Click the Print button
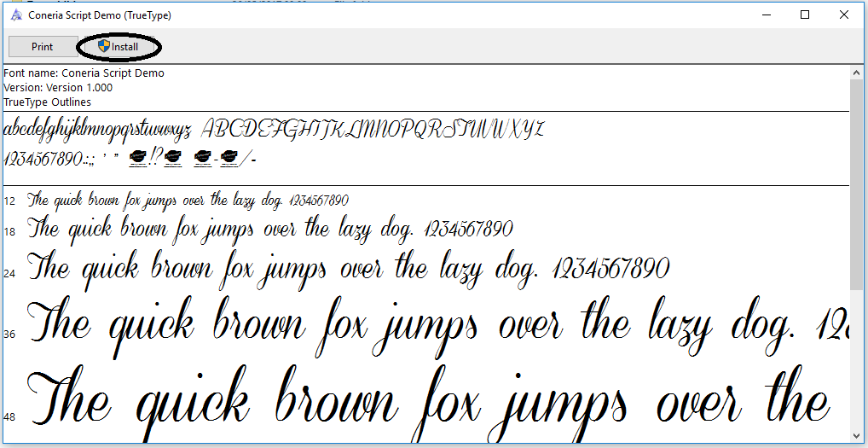Image resolution: width=868 pixels, height=448 pixels. (x=43, y=47)
